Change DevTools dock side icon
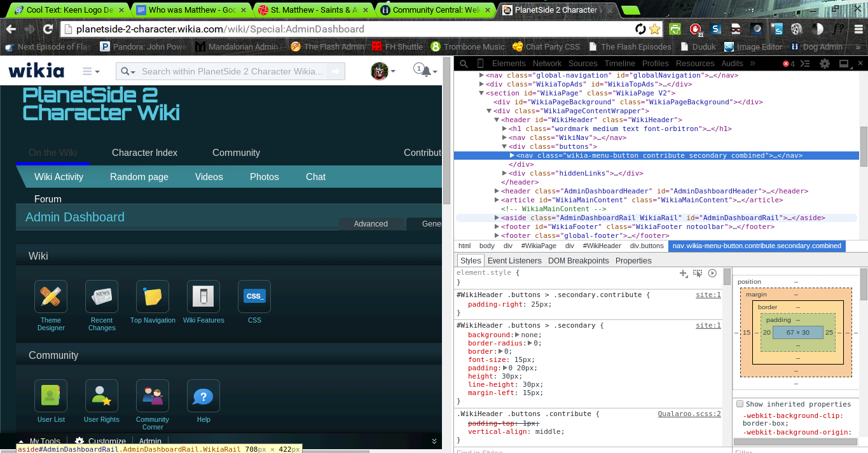The image size is (868, 453). pos(844,64)
